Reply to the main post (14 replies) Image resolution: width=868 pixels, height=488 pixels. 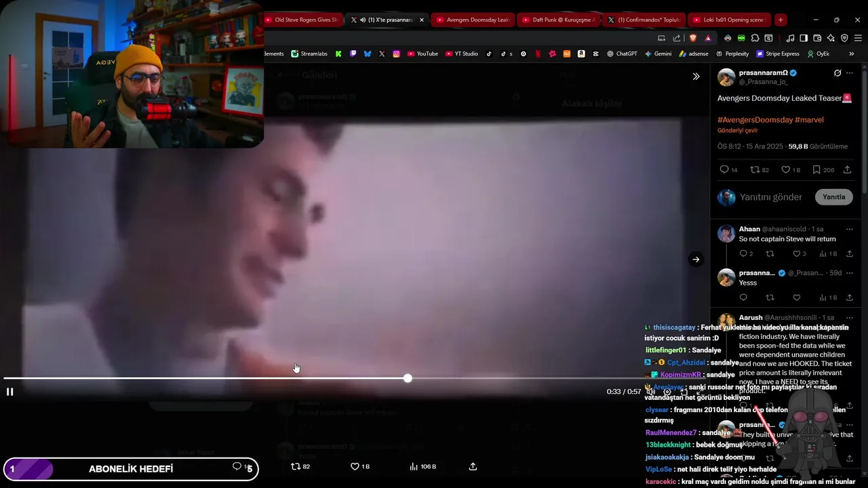[x=728, y=169]
